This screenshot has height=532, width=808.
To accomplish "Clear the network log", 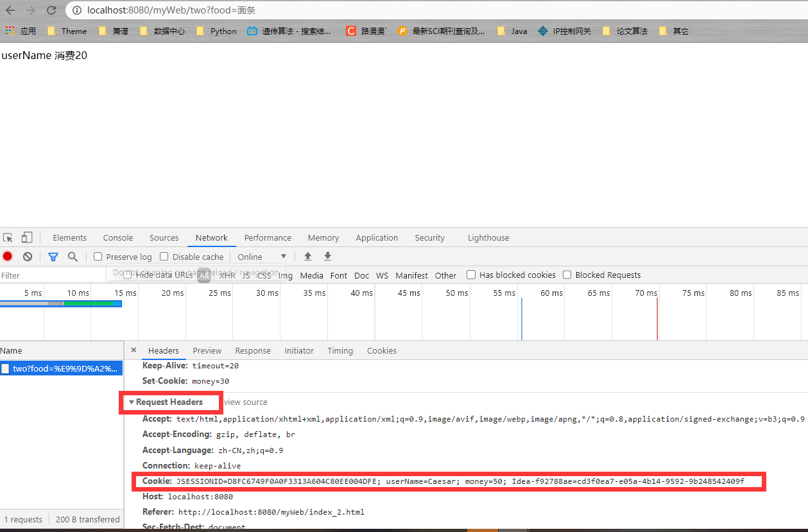I will [x=27, y=256].
